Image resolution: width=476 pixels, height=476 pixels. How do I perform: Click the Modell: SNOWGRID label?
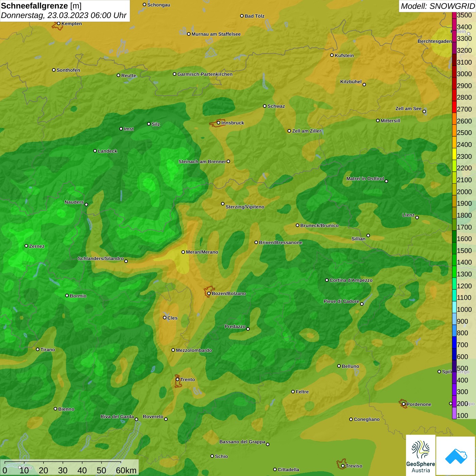coord(437,6)
